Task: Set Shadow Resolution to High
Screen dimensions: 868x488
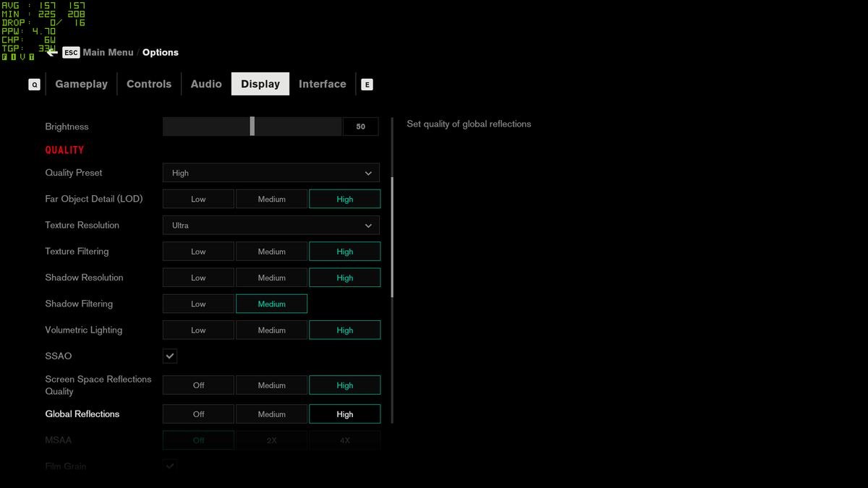Action: [x=345, y=278]
